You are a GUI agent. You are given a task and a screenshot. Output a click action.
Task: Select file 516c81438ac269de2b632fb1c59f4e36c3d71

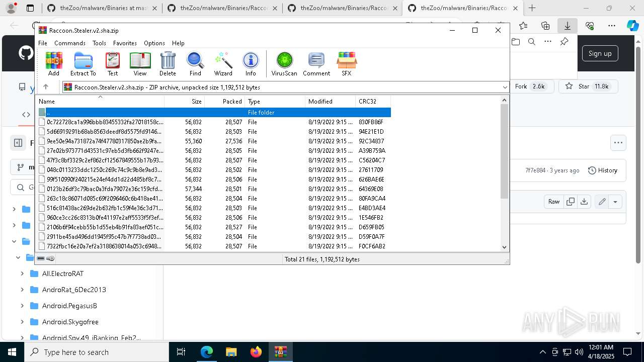point(213,208)
